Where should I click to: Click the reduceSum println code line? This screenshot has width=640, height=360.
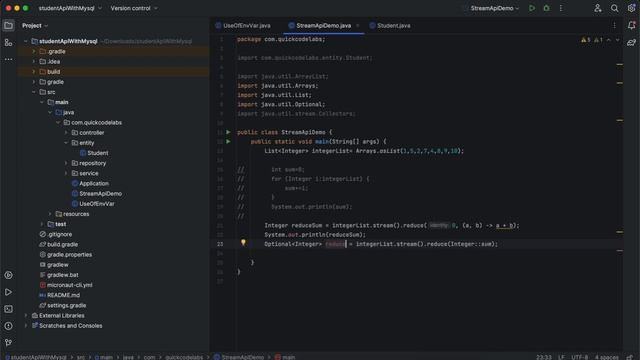pos(315,235)
